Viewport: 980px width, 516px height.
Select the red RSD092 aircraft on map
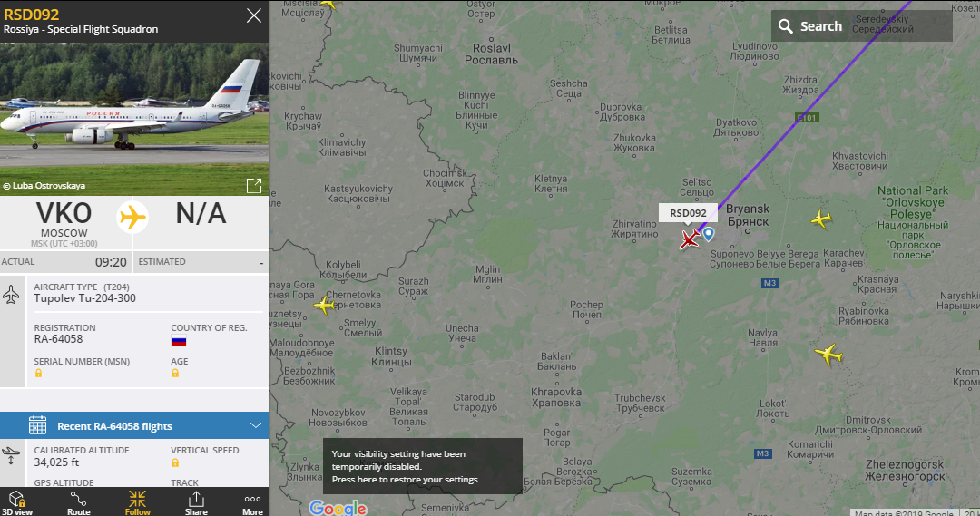[690, 239]
